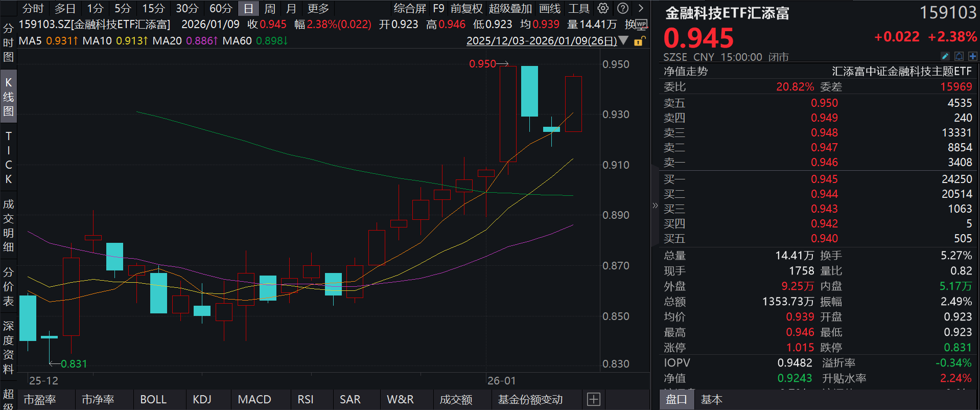
Task: Select the daily 日 period
Action: (x=248, y=9)
